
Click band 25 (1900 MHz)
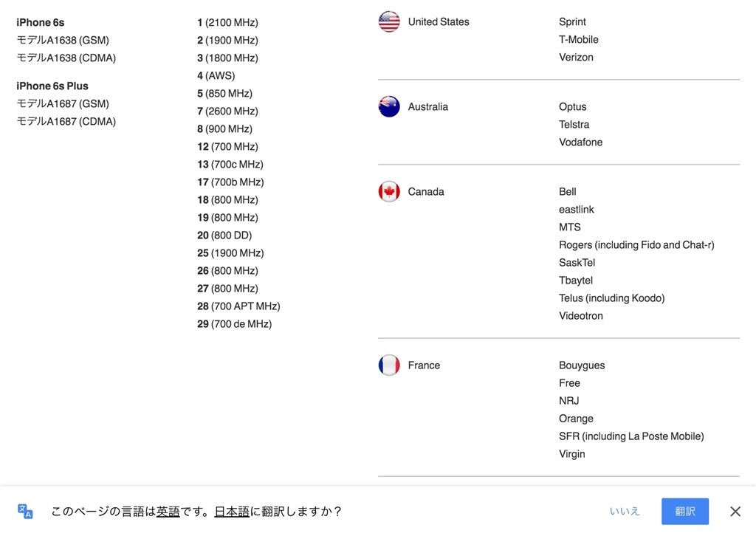pos(230,253)
